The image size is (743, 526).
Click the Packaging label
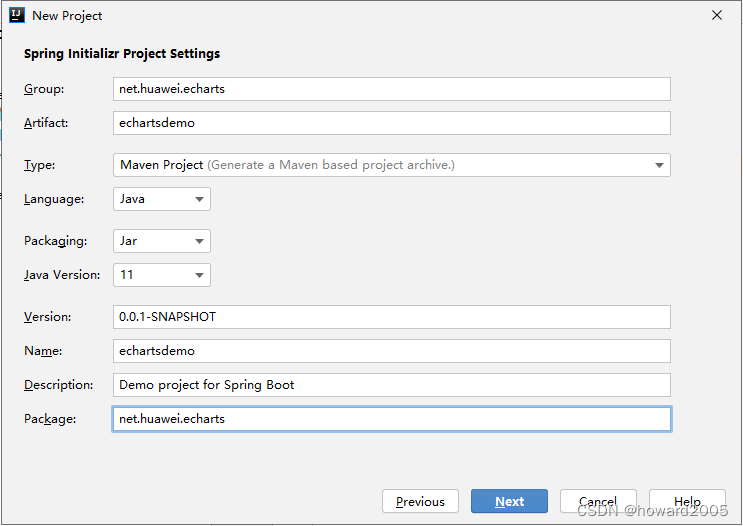(56, 241)
